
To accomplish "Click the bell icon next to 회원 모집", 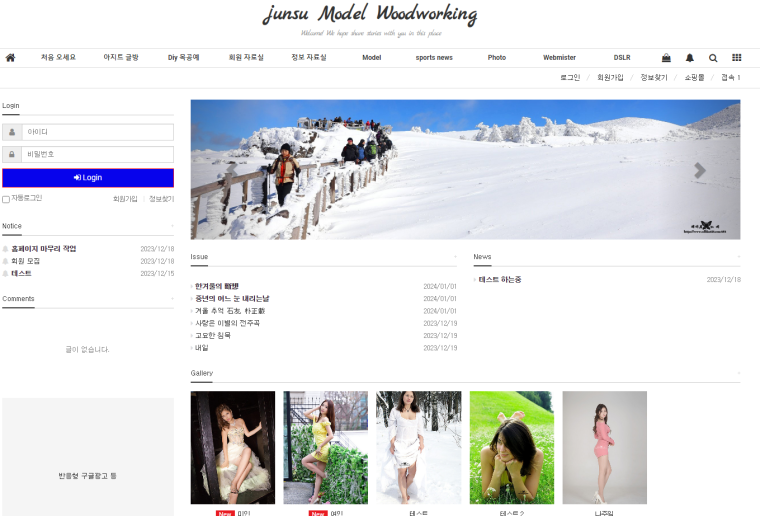I will pos(5,261).
